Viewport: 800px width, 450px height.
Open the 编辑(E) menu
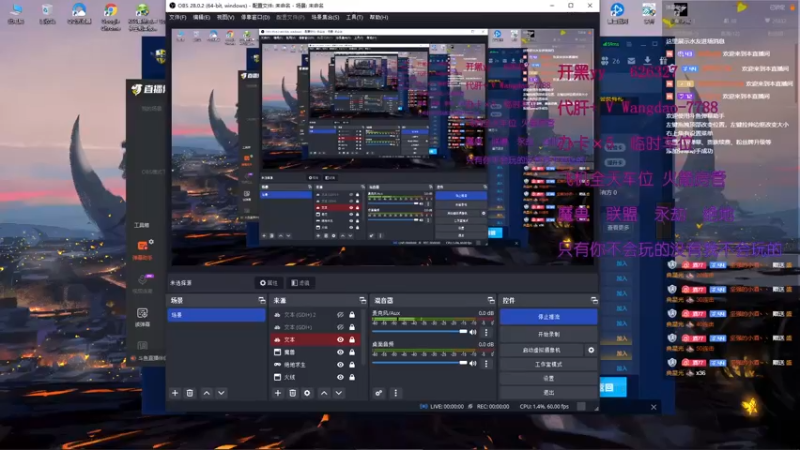pyautogui.click(x=202, y=17)
